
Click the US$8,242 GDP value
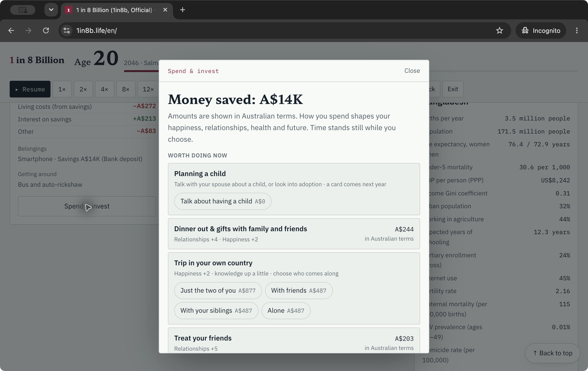pyautogui.click(x=555, y=180)
